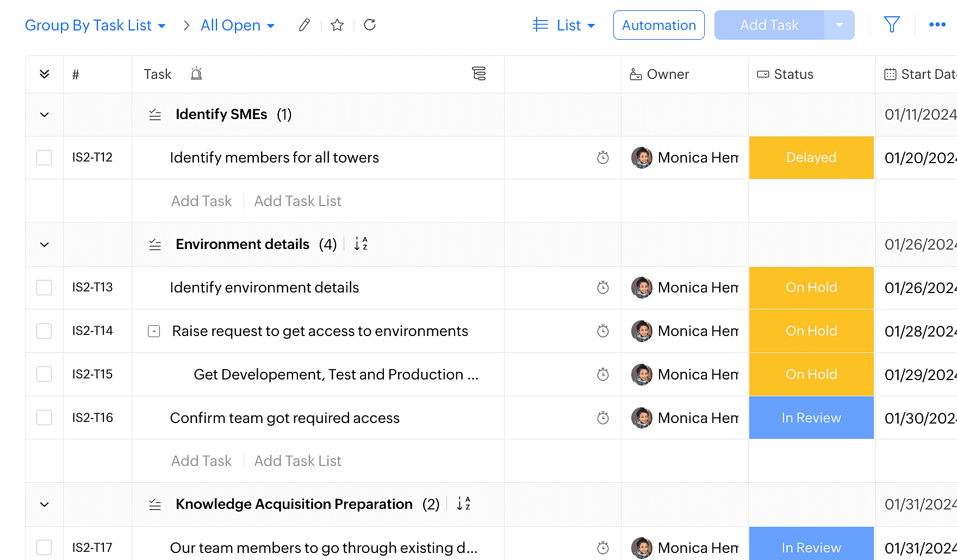957x560 pixels.
Task: Switch view using the List menu
Action: (x=564, y=26)
